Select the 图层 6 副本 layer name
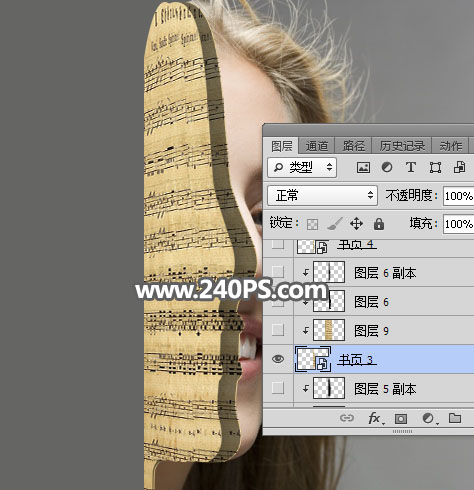This screenshot has width=474, height=490. click(385, 273)
